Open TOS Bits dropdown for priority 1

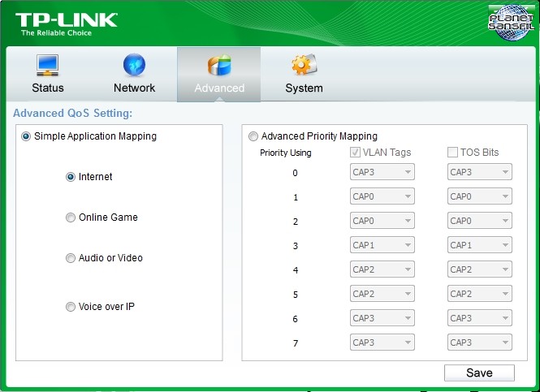[480, 196]
